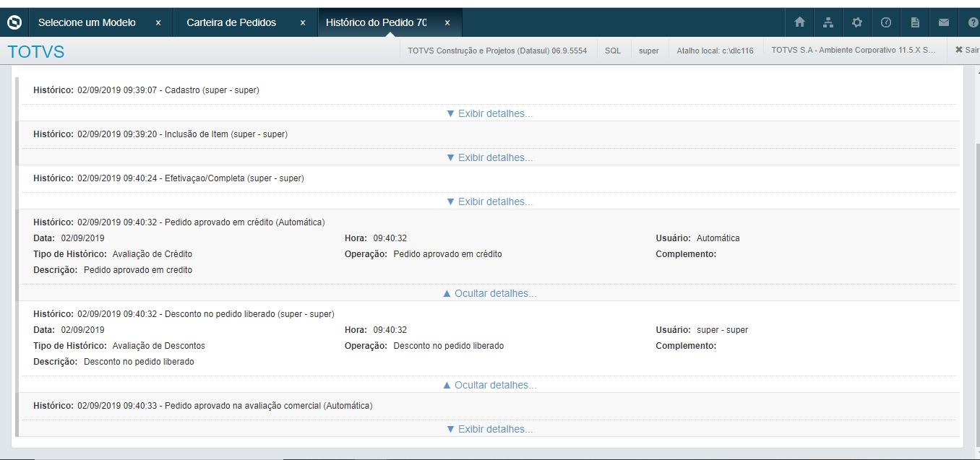Expand details for Efetivação/Completa entry
This screenshot has height=460, width=980.
pos(489,201)
